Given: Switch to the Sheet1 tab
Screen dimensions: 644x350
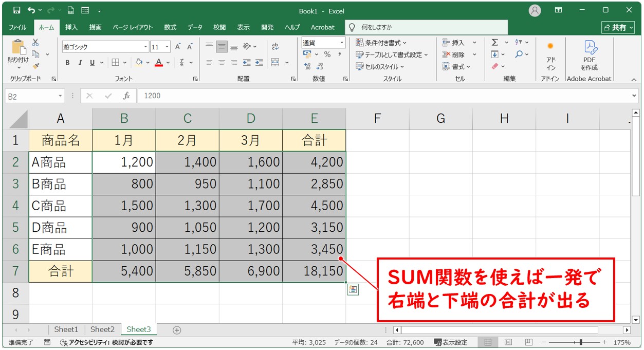Looking at the screenshot, I should pyautogui.click(x=66, y=329).
